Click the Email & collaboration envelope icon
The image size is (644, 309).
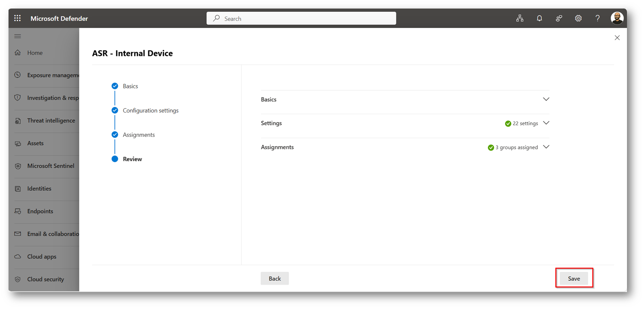click(17, 234)
